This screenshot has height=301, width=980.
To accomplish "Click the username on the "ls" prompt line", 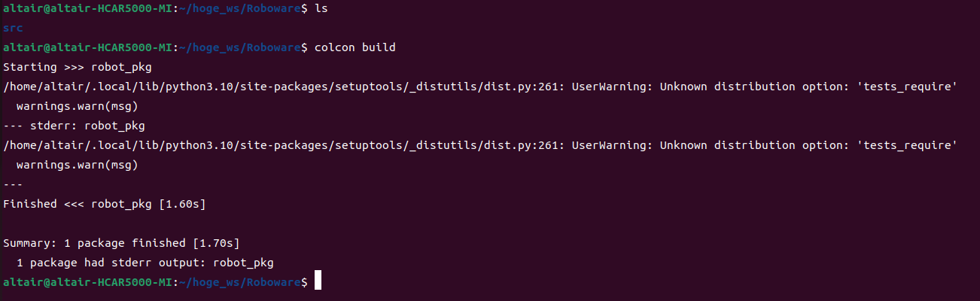I will [23, 8].
